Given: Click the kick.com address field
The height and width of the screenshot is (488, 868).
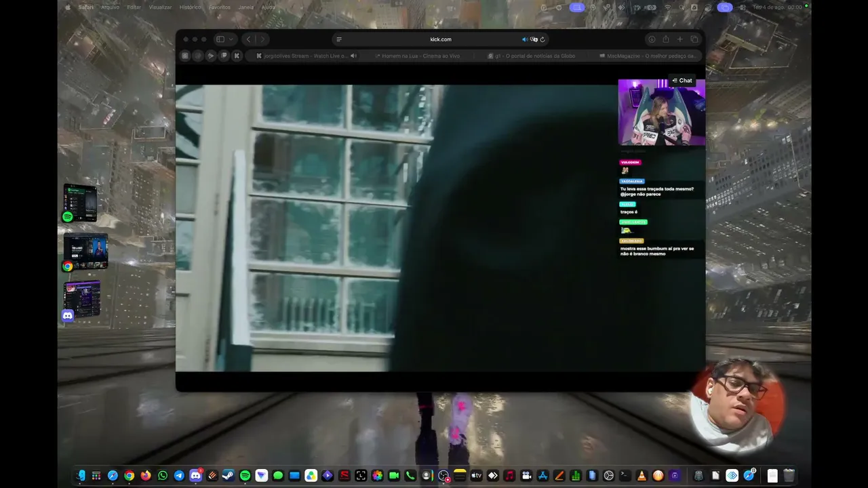Looking at the screenshot, I should 441,39.
